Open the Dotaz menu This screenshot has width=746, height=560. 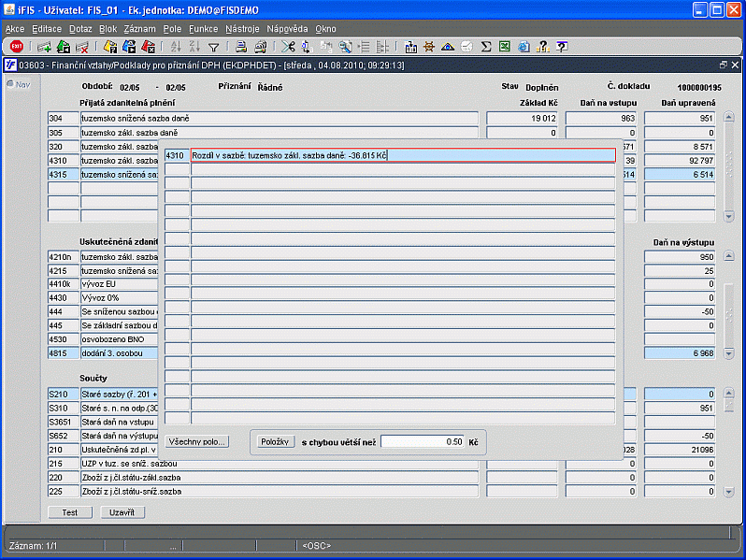click(x=80, y=29)
